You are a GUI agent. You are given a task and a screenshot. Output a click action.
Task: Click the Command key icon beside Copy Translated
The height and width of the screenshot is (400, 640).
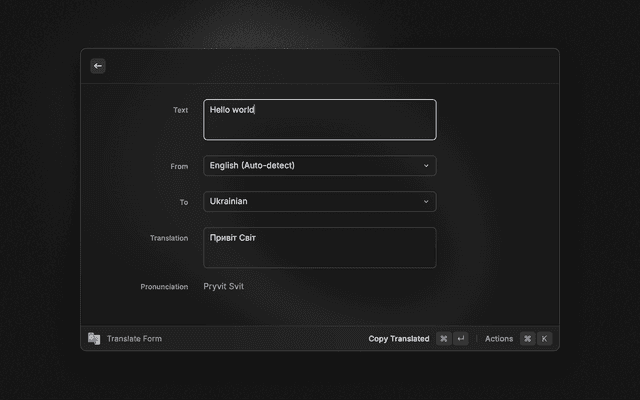pos(444,339)
